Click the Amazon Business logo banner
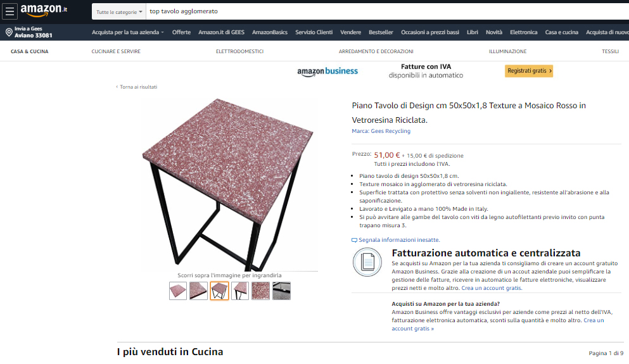 pos(327,72)
